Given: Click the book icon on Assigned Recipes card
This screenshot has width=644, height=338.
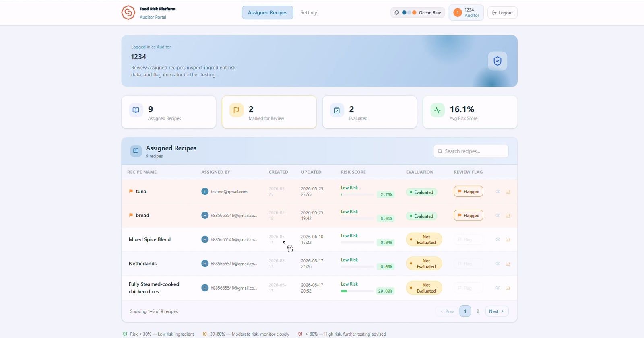Looking at the screenshot, I should point(136,110).
